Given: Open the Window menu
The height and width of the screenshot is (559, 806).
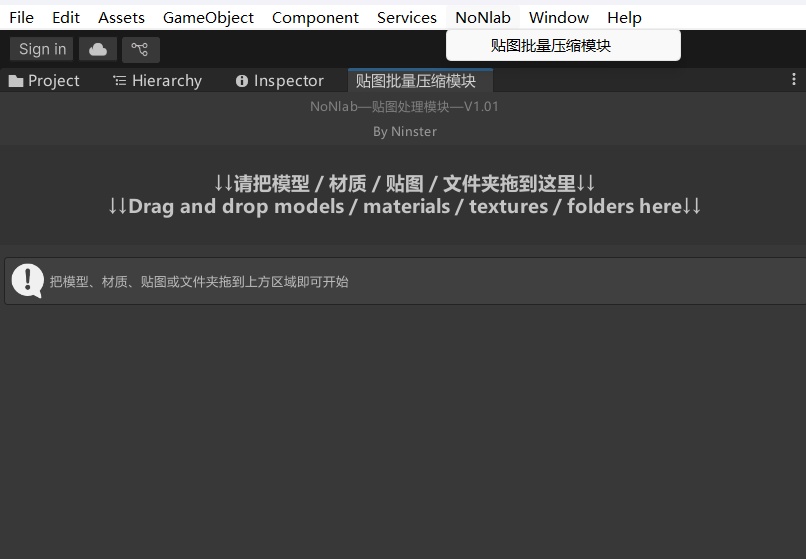Looking at the screenshot, I should point(559,18).
